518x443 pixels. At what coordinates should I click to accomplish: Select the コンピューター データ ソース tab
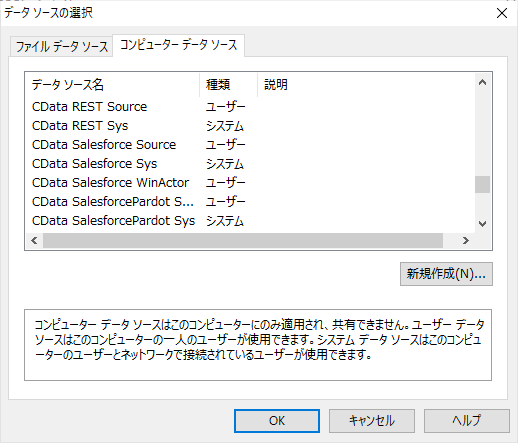click(179, 45)
